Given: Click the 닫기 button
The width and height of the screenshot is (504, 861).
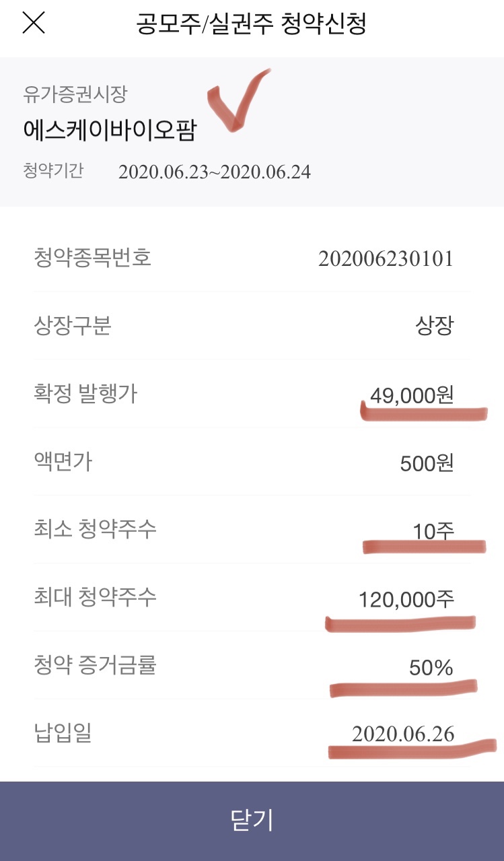Looking at the screenshot, I should click(x=252, y=821).
